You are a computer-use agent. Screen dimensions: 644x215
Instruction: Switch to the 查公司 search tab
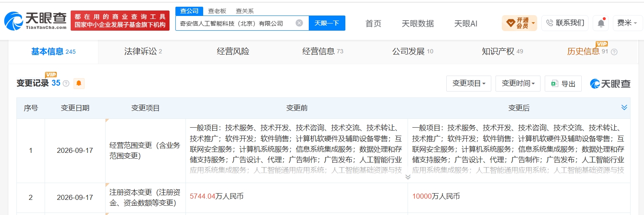point(189,11)
